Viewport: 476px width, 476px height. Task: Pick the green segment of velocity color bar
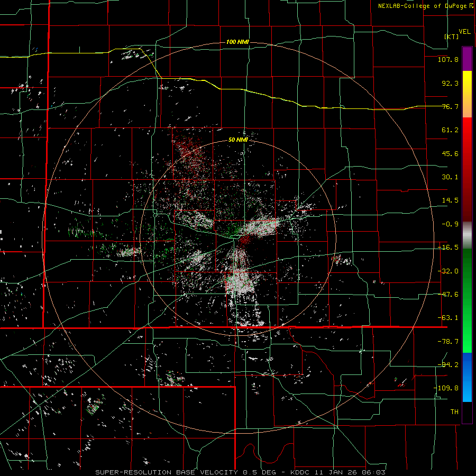click(467, 300)
